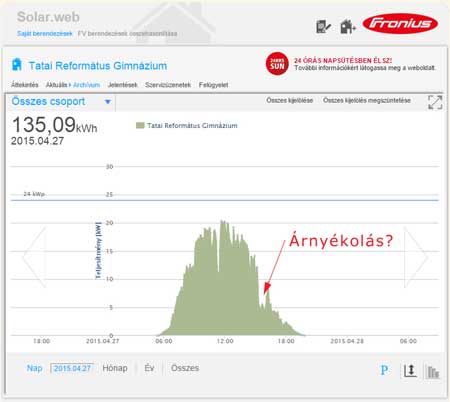Open the Áttekintés tab
450x402 pixels.
coord(25,85)
